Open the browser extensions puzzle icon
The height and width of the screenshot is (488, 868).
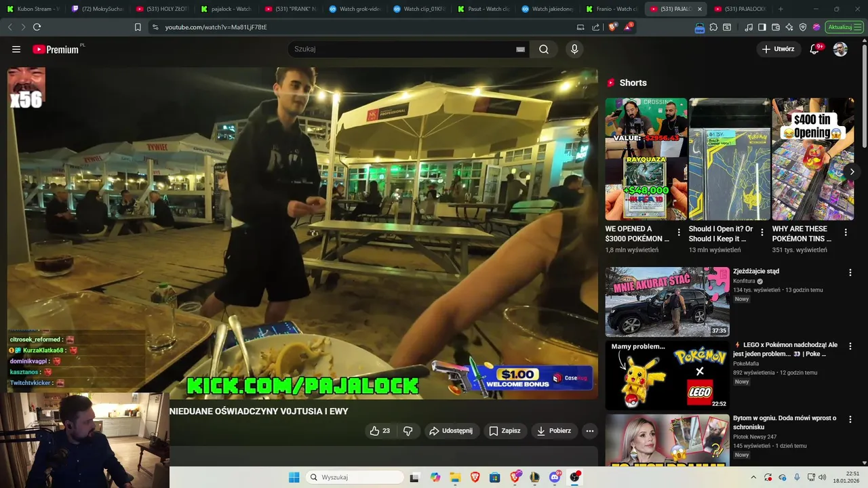tap(713, 27)
